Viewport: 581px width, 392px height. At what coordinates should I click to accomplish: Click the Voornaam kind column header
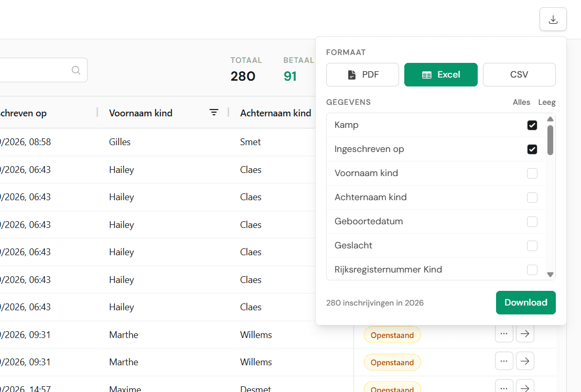click(x=141, y=113)
